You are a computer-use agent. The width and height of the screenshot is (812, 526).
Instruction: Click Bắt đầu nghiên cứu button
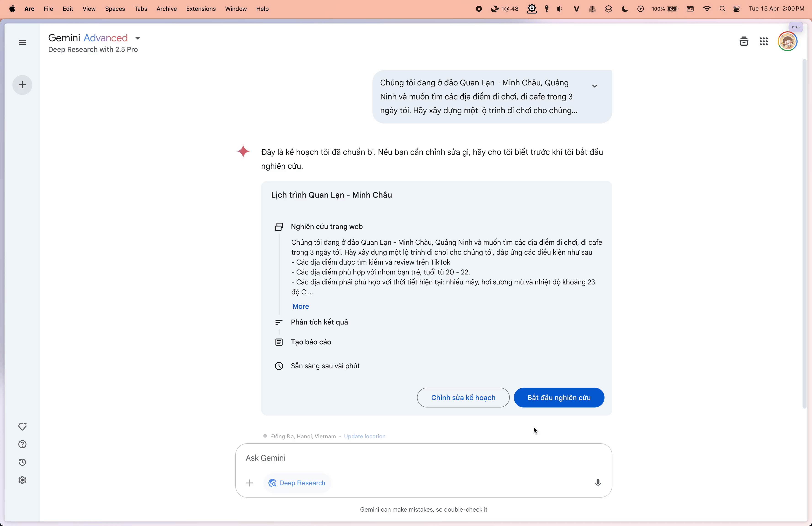pyautogui.click(x=559, y=397)
